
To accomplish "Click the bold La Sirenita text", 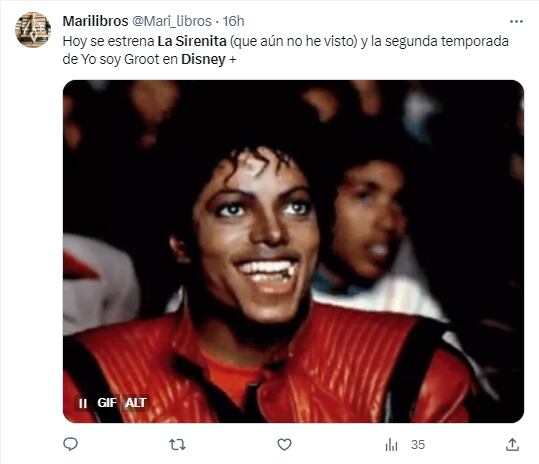I will (x=192, y=41).
